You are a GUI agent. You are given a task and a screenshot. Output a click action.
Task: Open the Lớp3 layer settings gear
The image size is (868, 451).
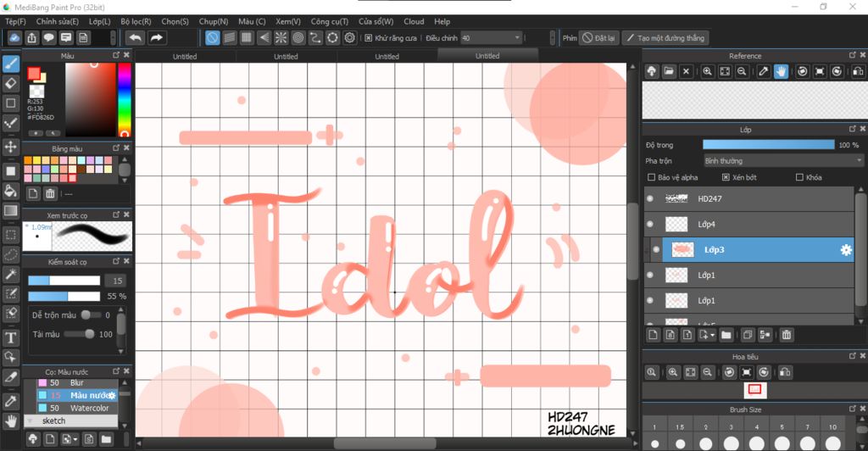846,250
